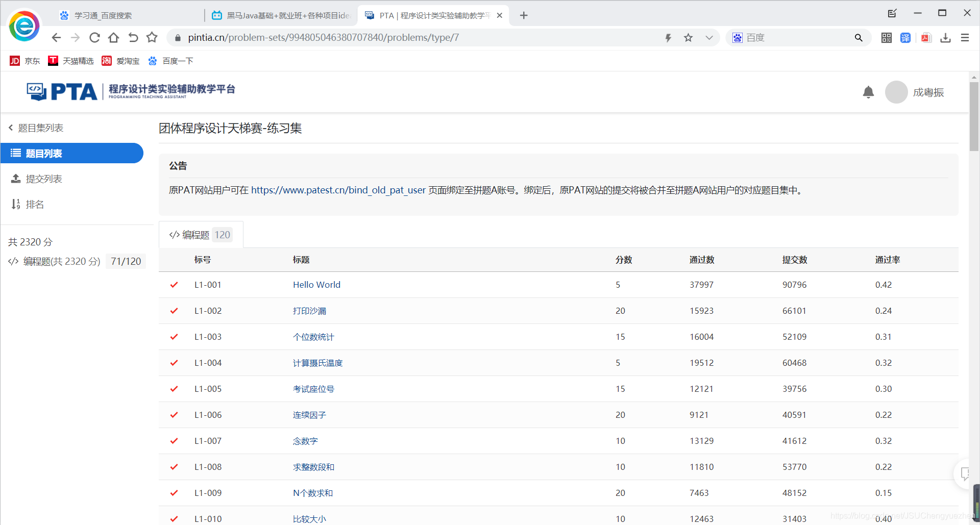Select the 编程题 120 tab
The image size is (980, 525).
[x=201, y=235]
